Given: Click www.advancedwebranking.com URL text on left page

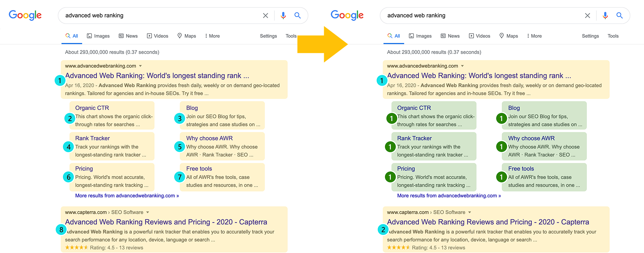Looking at the screenshot, I should [101, 66].
